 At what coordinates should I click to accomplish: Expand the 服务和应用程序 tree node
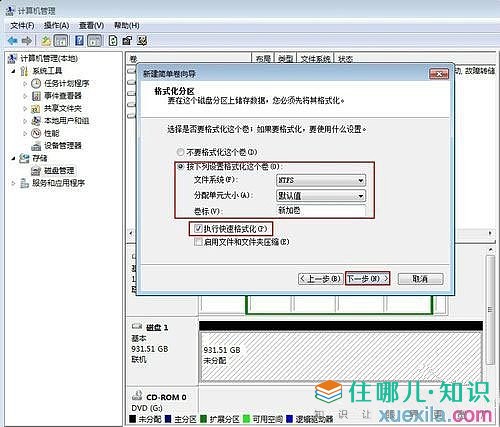(x=13, y=183)
